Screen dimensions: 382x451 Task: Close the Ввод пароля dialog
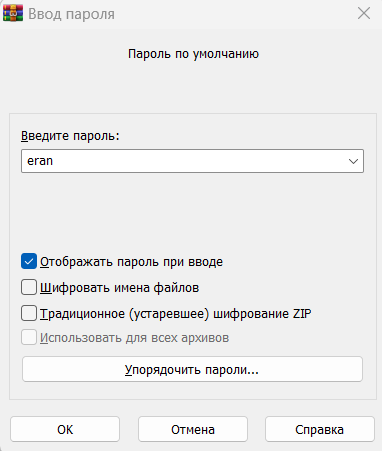tap(364, 14)
